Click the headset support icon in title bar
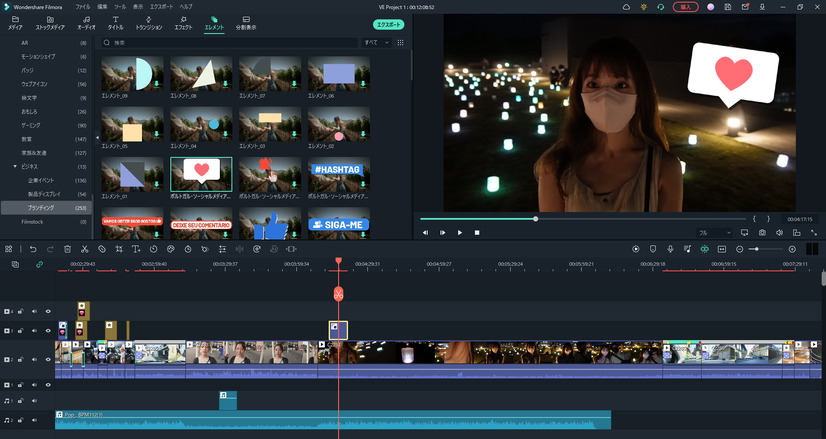The width and height of the screenshot is (826, 439). (x=661, y=7)
